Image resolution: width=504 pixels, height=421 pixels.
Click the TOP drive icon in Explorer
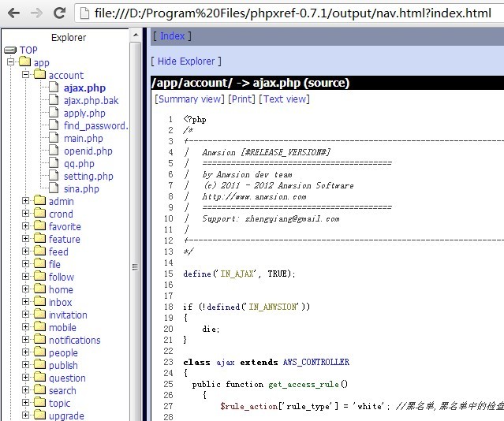coord(10,50)
